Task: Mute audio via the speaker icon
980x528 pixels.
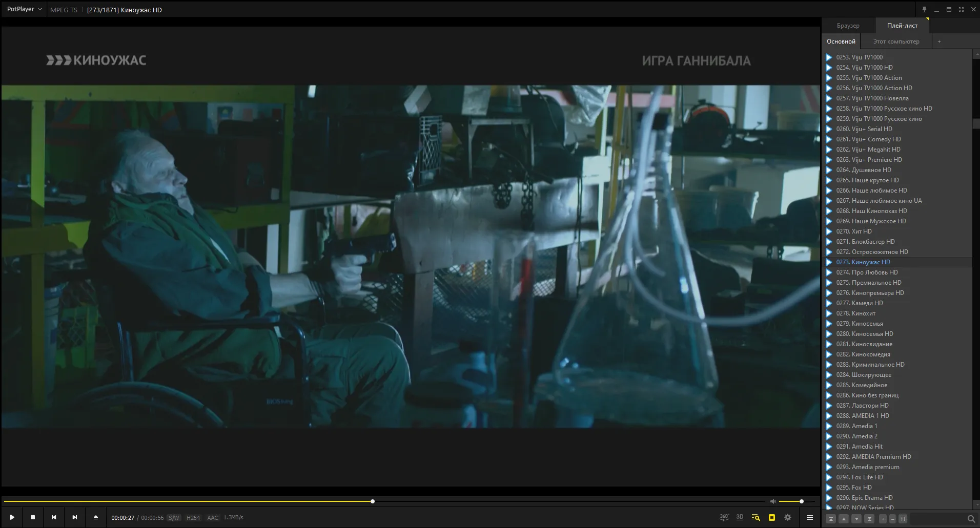Action: 773,501
